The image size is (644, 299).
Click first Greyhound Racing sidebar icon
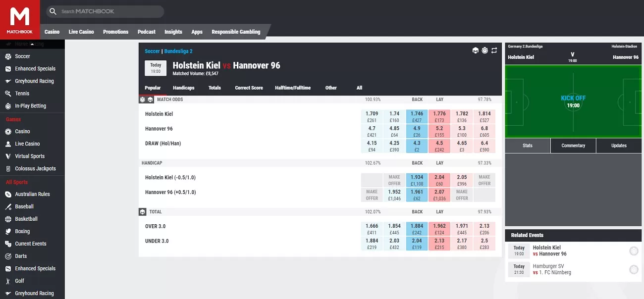click(8, 81)
